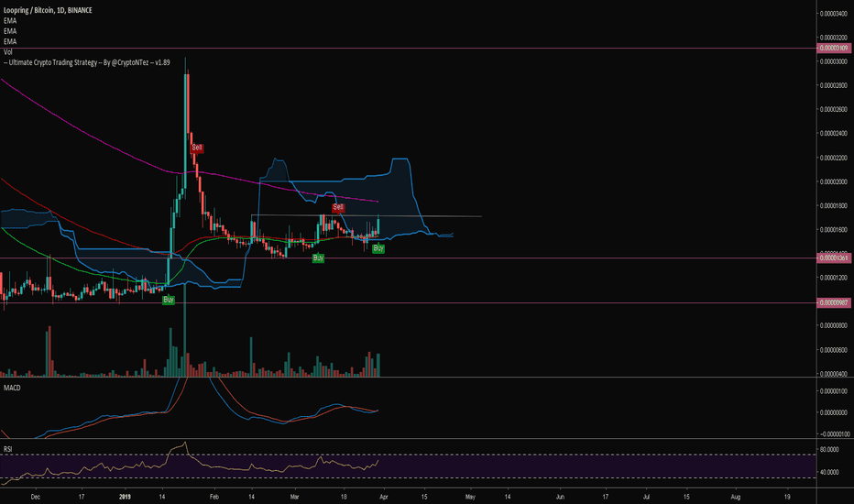Select the grey dotted resistance line near 0.00001700
This screenshot has height=504, width=854.
(x=366, y=216)
